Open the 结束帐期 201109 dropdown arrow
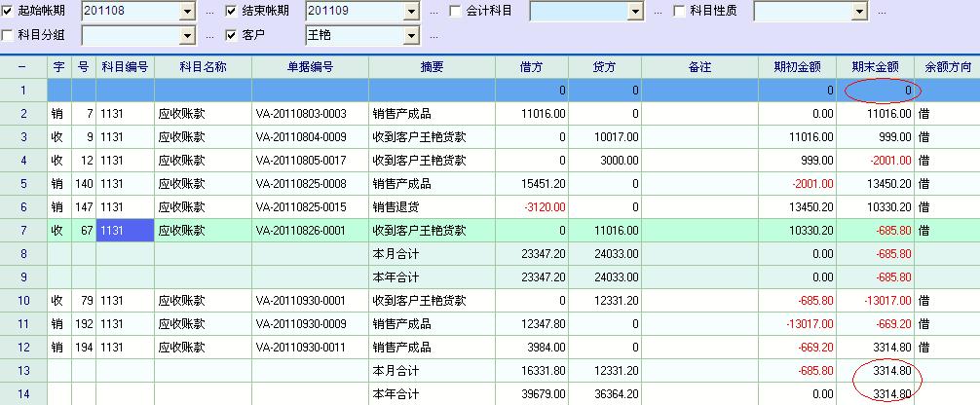980x405 pixels. [411, 12]
